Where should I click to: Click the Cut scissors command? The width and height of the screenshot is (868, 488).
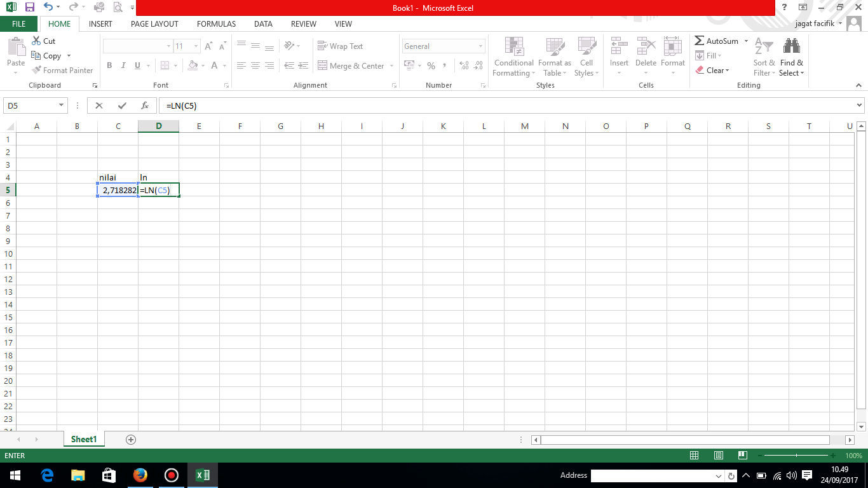tap(44, 41)
